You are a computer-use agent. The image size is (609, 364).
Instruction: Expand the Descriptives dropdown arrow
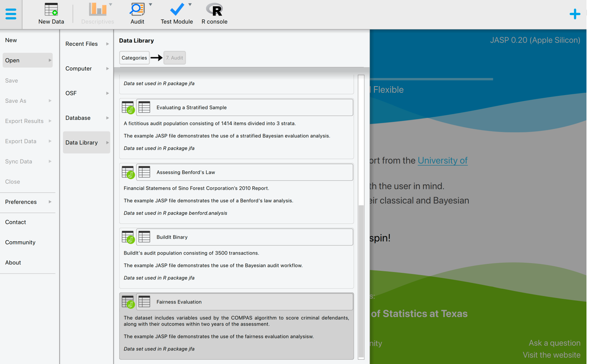[111, 5]
